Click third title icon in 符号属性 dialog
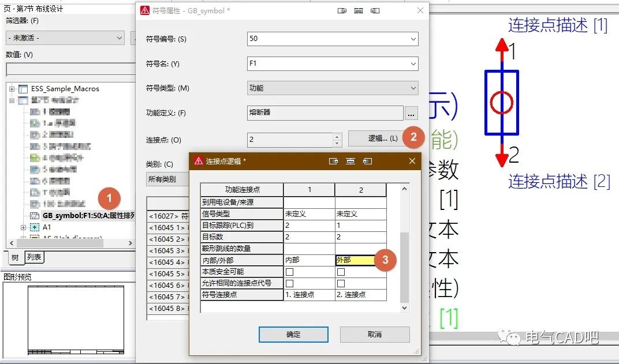Screen dimensions: 619x364 375,10
